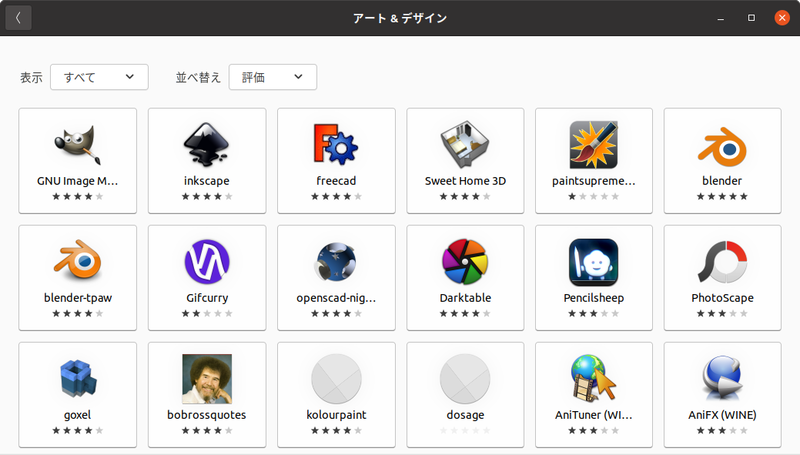Click the 'Gifcurry' name label
Viewport: 800px width, 455px height.
point(207,298)
